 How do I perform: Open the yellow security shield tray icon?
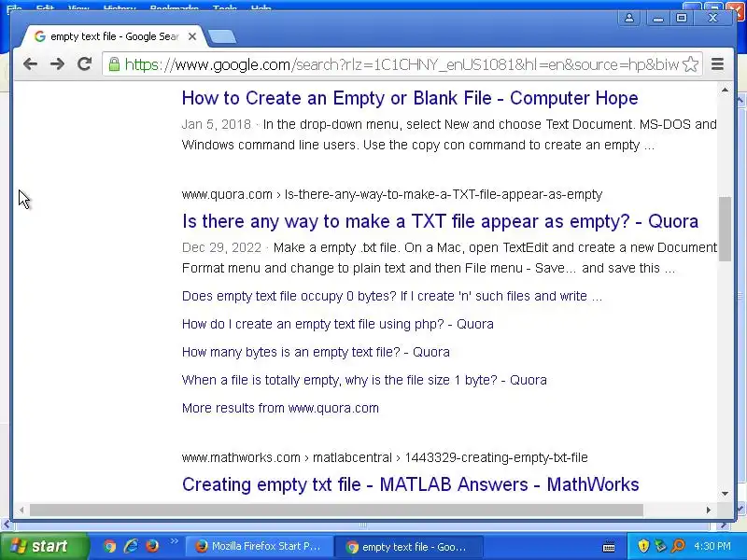643,546
